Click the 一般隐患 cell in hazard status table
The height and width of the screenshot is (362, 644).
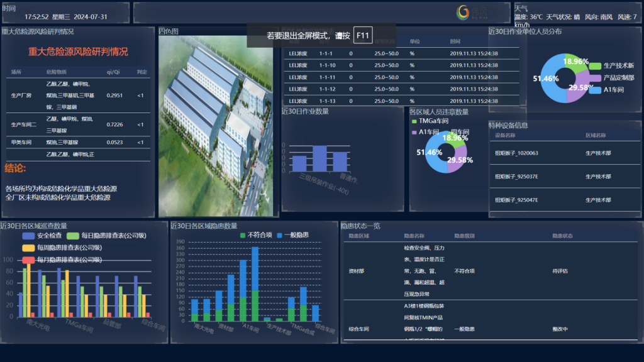(465, 329)
